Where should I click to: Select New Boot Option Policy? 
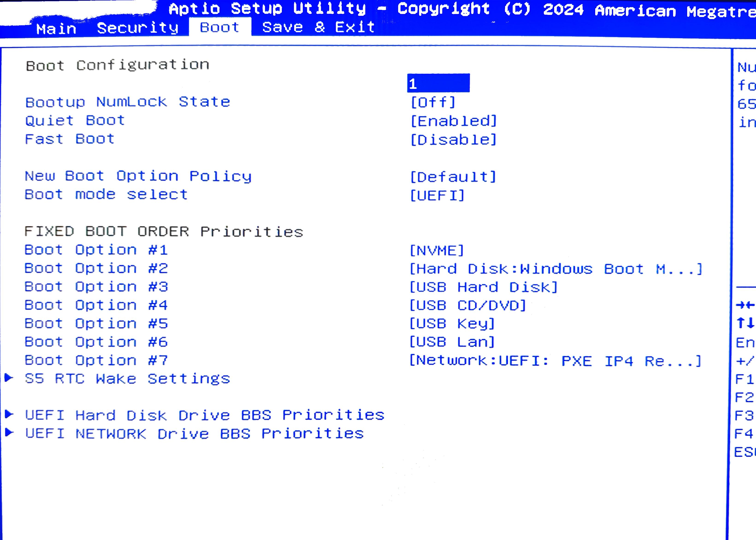pos(138,176)
